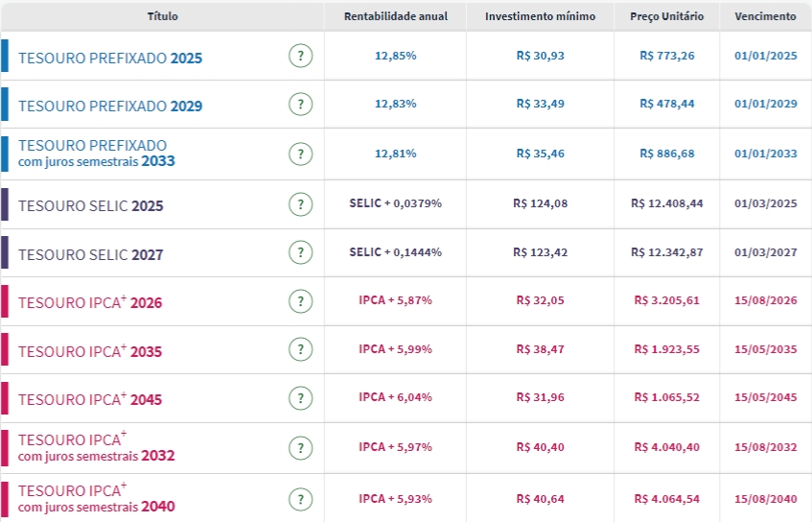Click help icon next to Tesouro Selic 2027
This screenshot has height=522, width=812.
point(300,253)
